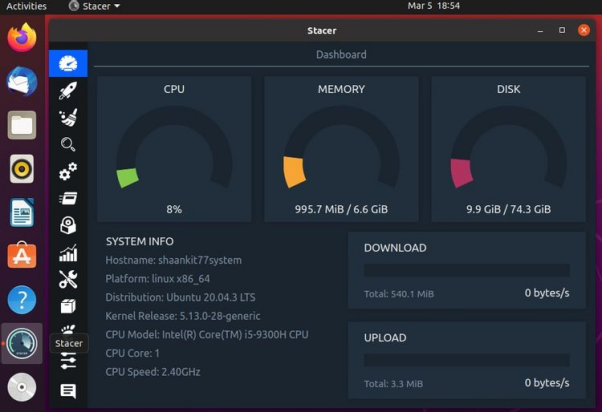
Task: Click Activities in the top bar
Action: point(26,6)
